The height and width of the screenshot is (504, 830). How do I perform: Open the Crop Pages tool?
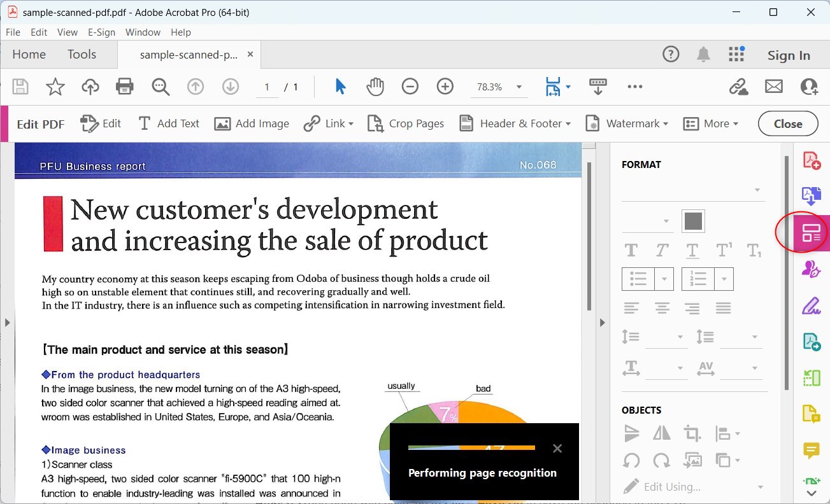pos(406,123)
